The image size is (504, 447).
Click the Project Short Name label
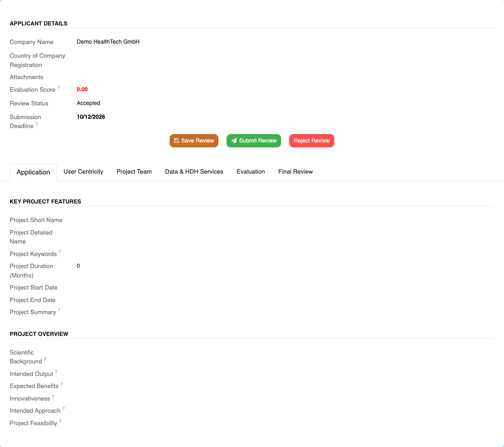36,220
